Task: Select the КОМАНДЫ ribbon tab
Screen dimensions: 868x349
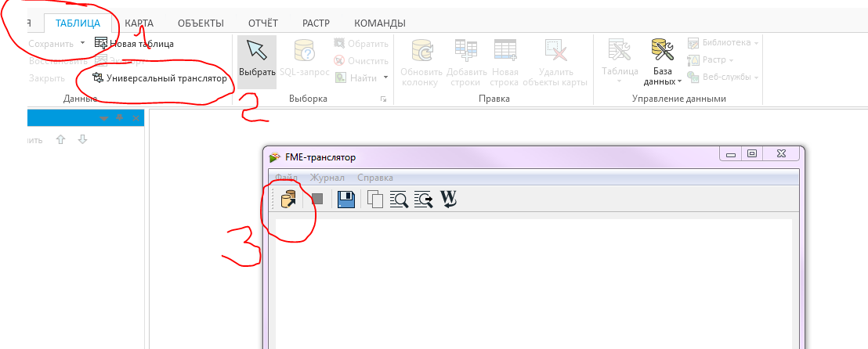Action: 380,23
